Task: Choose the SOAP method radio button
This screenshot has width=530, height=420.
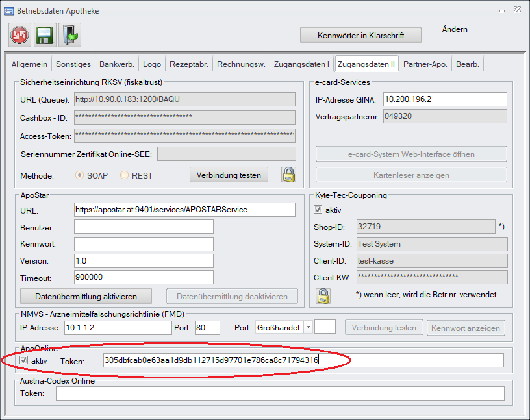Action: (81, 175)
